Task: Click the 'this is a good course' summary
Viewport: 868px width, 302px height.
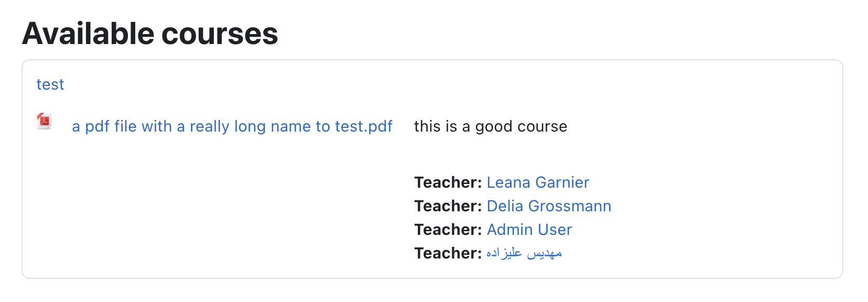Action: (491, 126)
